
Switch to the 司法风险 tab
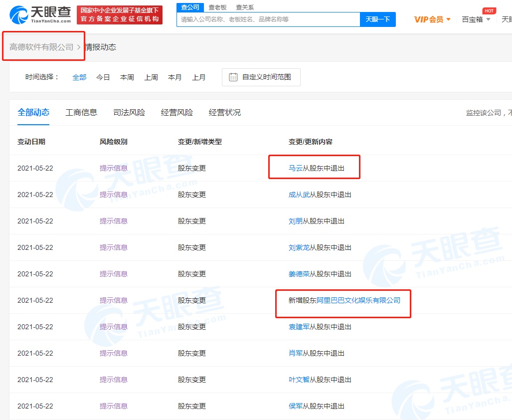pos(129,113)
